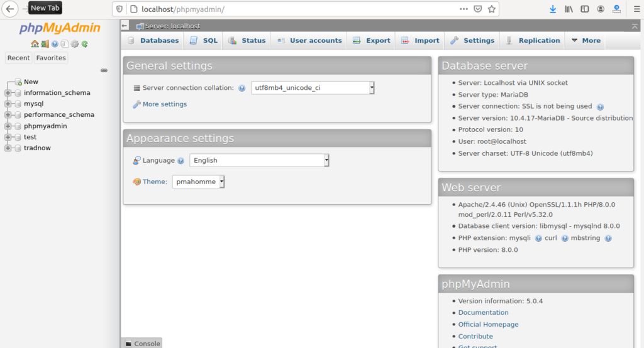Select the information_schema database name
Image resolution: width=644 pixels, height=348 pixels.
pos(57,93)
